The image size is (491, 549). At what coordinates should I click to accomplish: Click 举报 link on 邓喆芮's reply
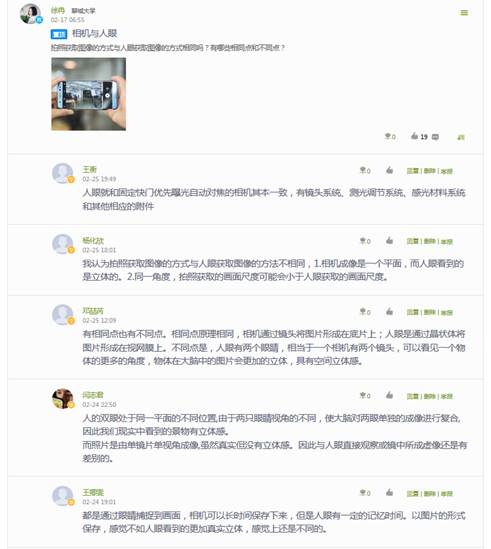tap(447, 312)
